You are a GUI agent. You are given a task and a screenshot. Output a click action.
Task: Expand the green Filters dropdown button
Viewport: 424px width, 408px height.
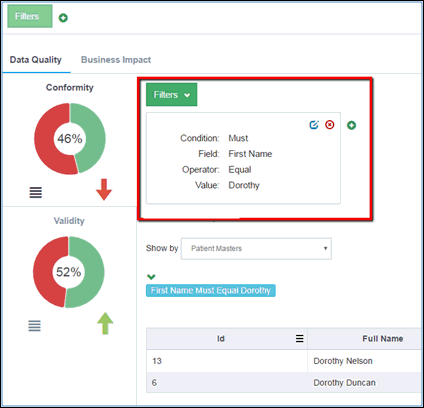172,95
